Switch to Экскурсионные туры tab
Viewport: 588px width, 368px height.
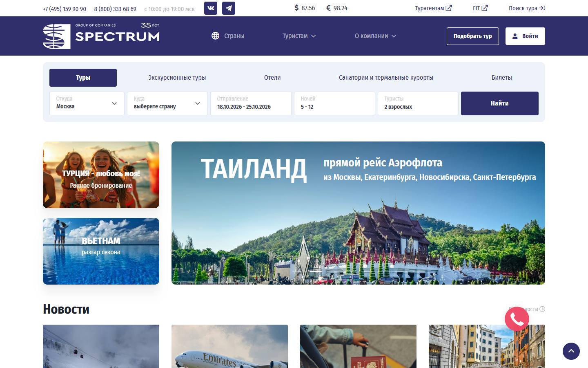pos(177,78)
